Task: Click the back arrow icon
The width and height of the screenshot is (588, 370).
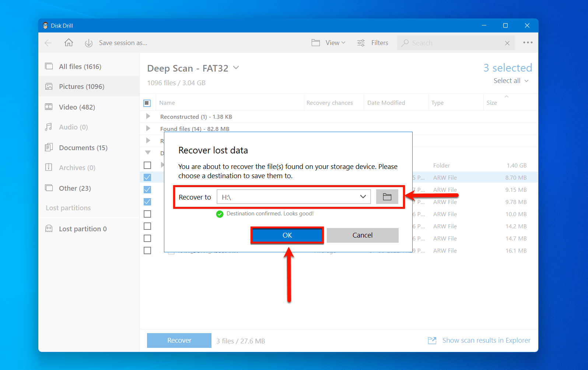Action: point(48,43)
